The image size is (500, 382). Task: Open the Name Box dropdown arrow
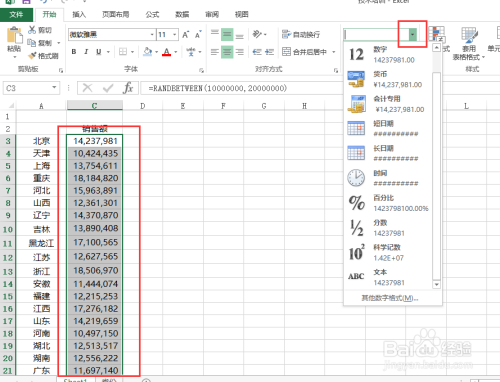point(54,88)
